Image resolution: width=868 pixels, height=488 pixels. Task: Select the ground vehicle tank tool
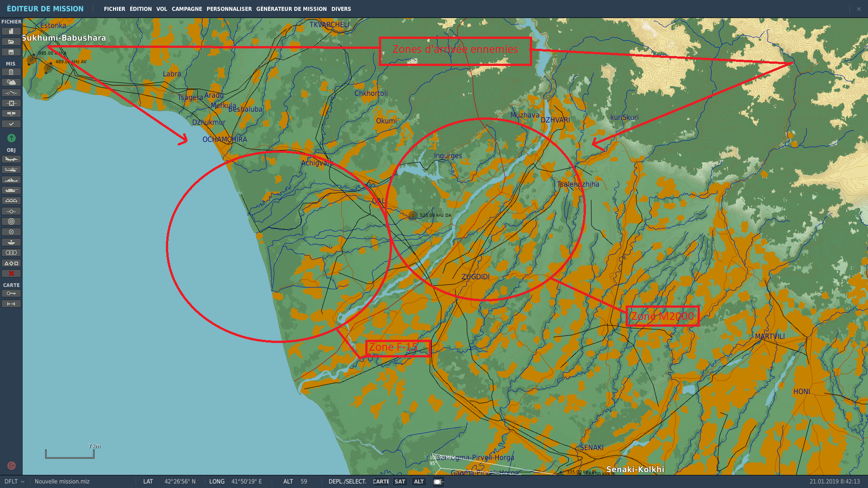(11, 190)
